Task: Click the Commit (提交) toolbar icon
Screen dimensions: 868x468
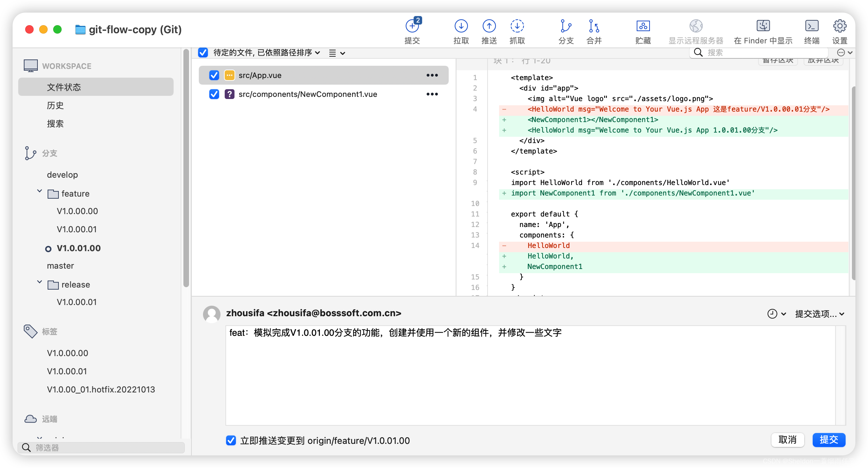Action: (x=412, y=26)
